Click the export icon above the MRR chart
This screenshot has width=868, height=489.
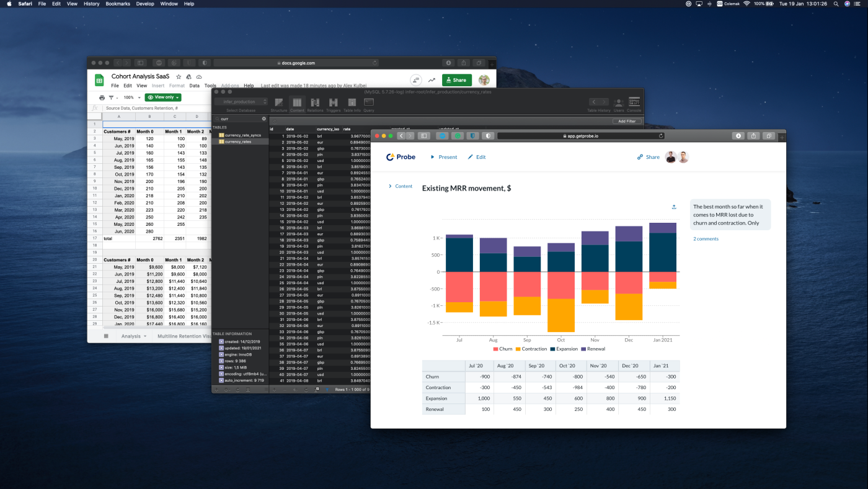coord(674,207)
